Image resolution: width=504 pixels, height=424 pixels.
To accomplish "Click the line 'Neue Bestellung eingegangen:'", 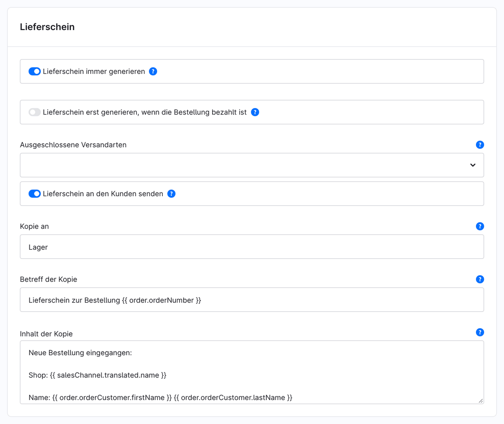I will tap(80, 353).
